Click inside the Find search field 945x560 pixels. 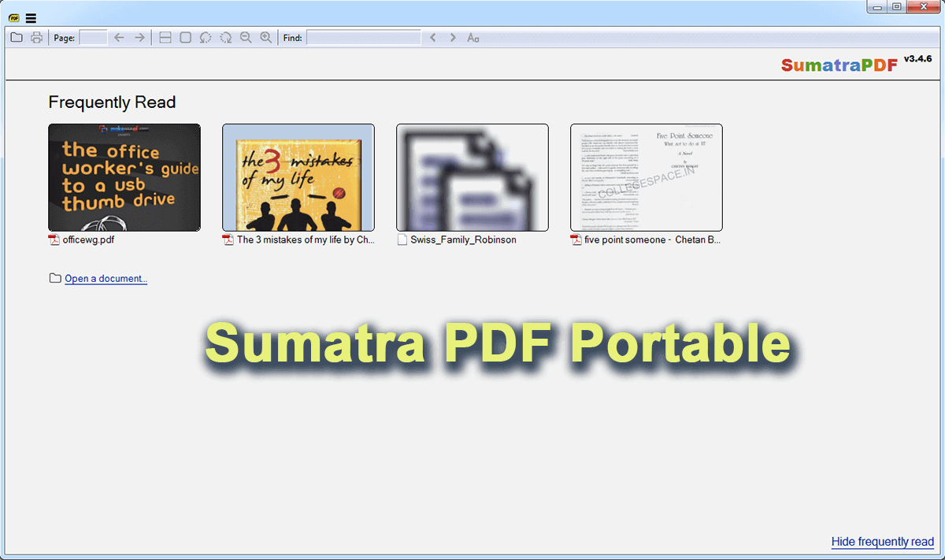click(364, 37)
